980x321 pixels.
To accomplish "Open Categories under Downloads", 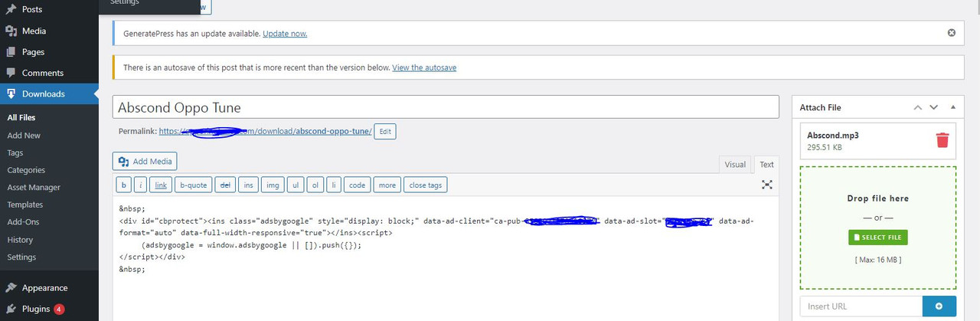I will point(26,170).
